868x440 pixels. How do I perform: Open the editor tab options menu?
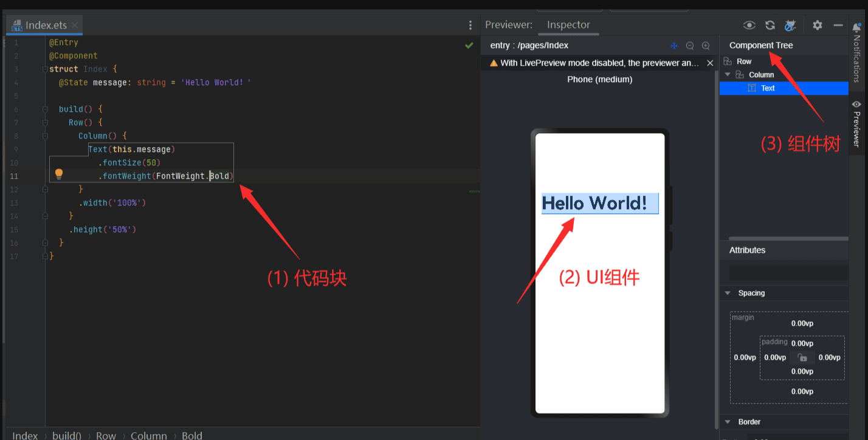pyautogui.click(x=470, y=26)
